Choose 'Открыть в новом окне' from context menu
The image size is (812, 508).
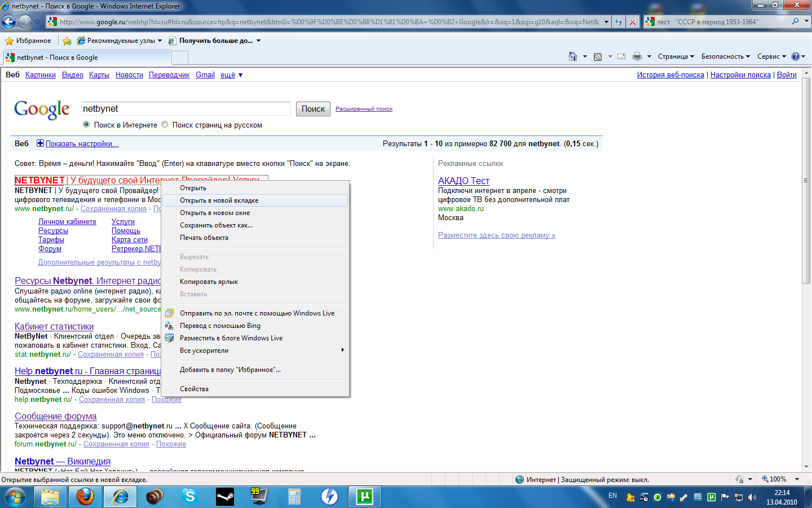click(255, 213)
